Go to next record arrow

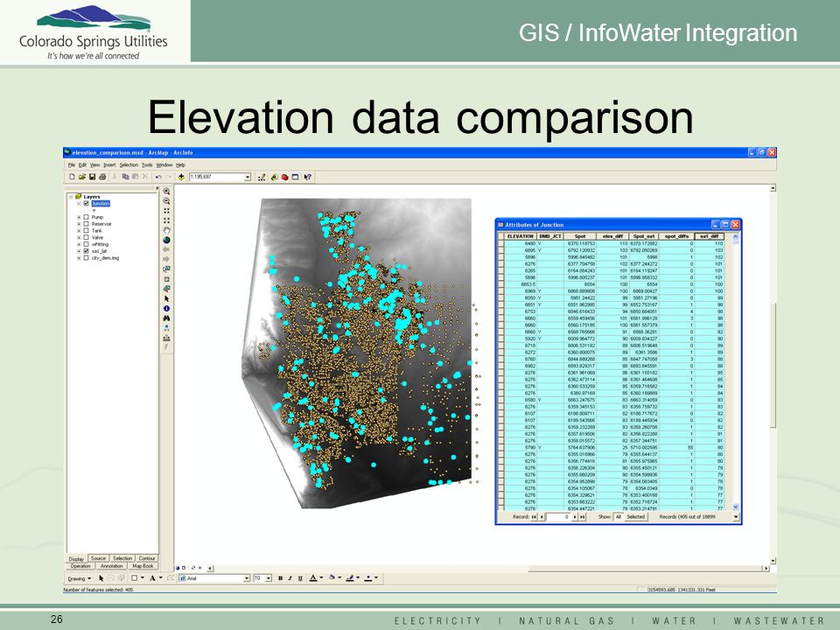click(575, 517)
